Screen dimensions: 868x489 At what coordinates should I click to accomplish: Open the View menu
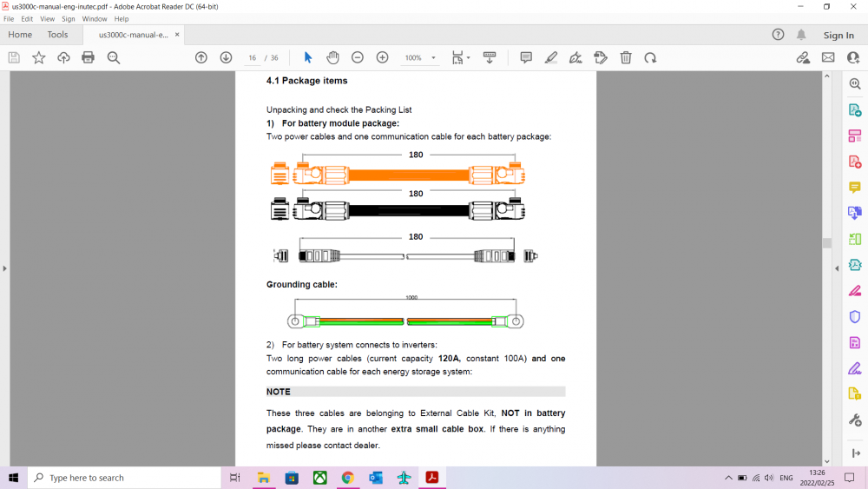pyautogui.click(x=47, y=19)
